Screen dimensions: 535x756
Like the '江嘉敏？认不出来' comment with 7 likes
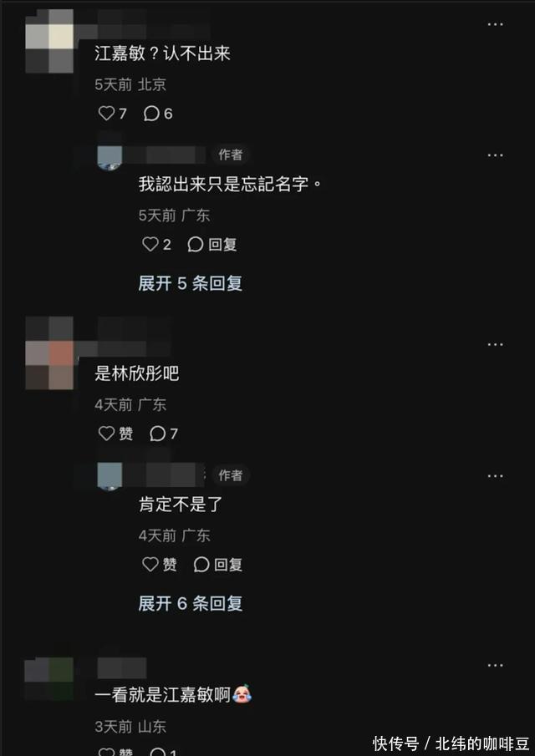coord(112,114)
